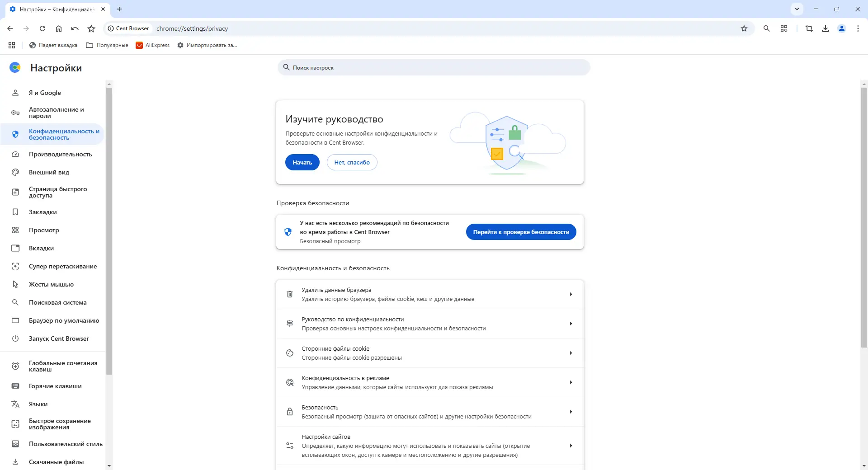Click the home icon
Image resolution: width=868 pixels, height=470 pixels.
tap(58, 28)
